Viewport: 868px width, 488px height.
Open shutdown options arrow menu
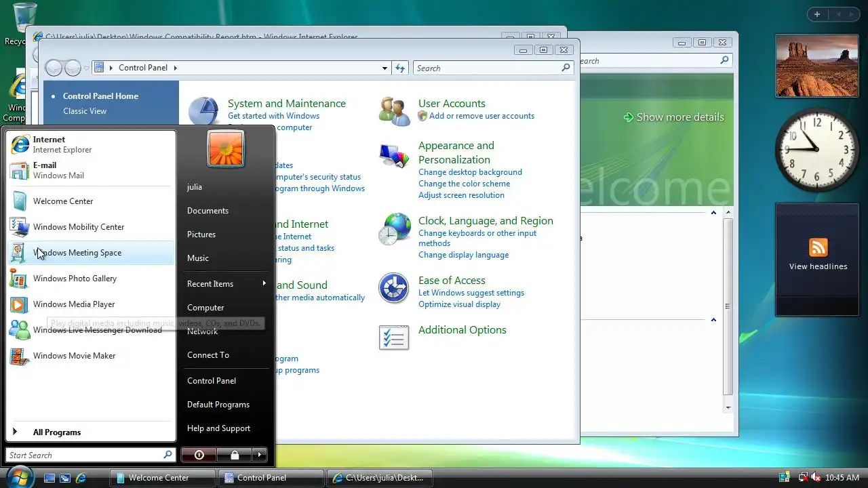point(260,455)
